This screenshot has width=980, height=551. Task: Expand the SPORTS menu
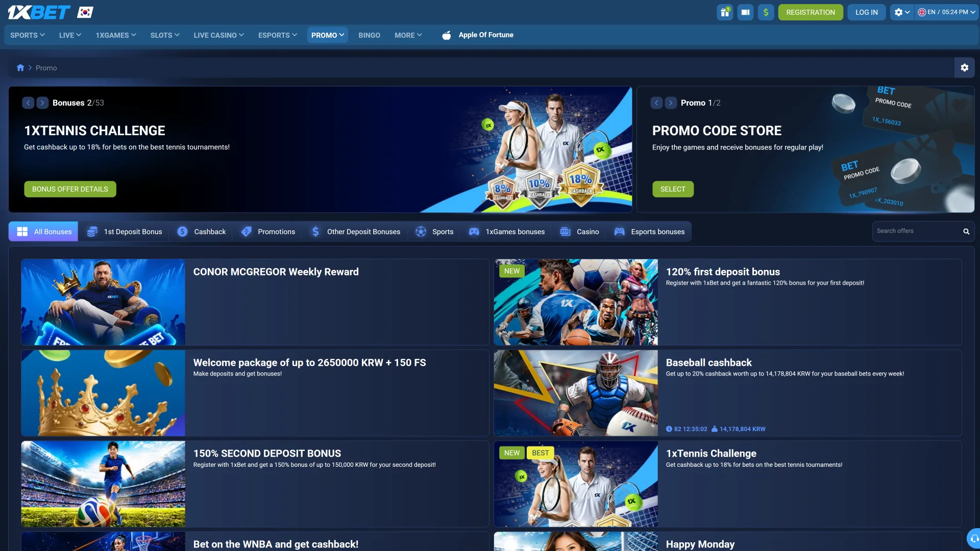tap(28, 35)
